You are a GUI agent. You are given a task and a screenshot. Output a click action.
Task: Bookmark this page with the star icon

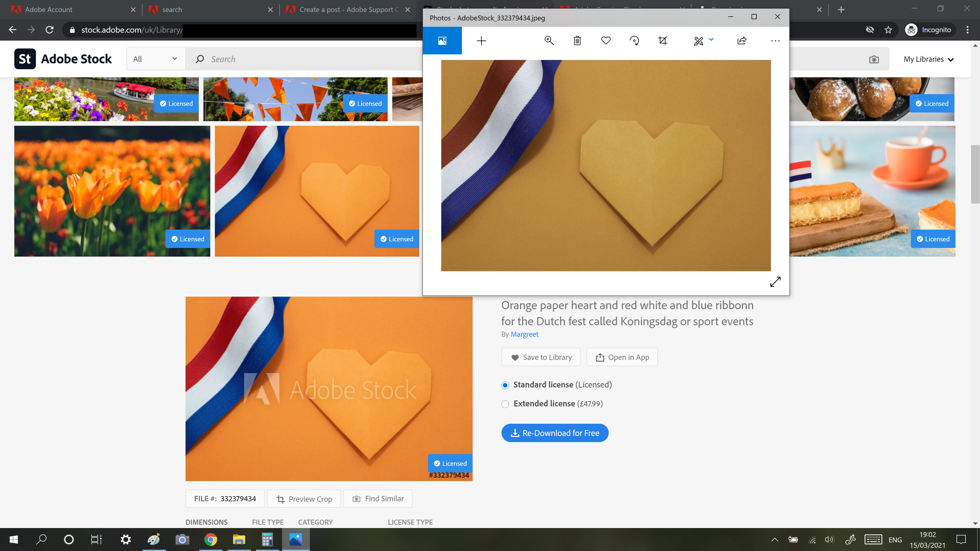point(888,30)
